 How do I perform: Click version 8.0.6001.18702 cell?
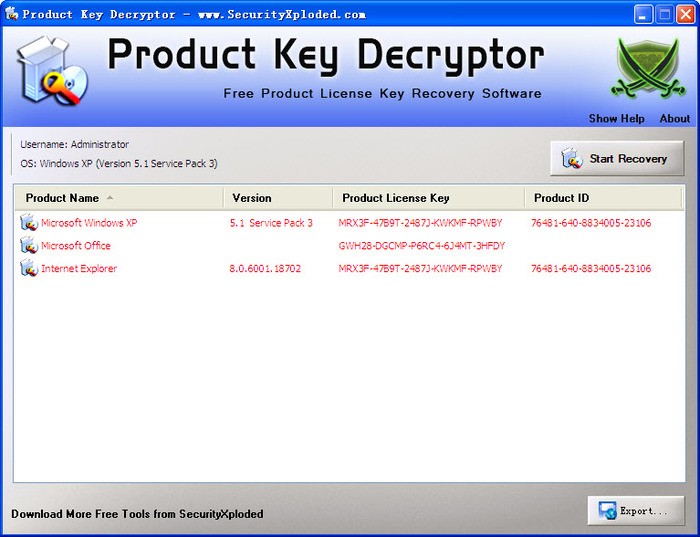[x=265, y=268]
